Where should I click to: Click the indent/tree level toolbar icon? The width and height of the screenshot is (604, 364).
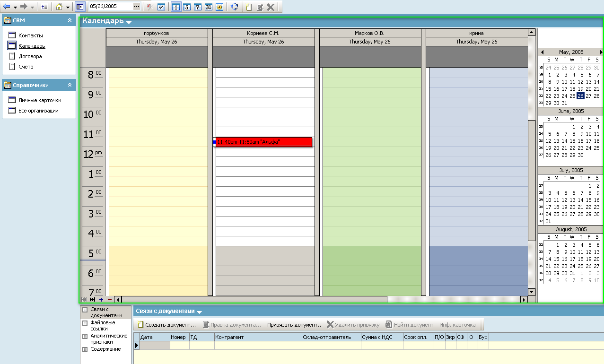[x=44, y=7]
